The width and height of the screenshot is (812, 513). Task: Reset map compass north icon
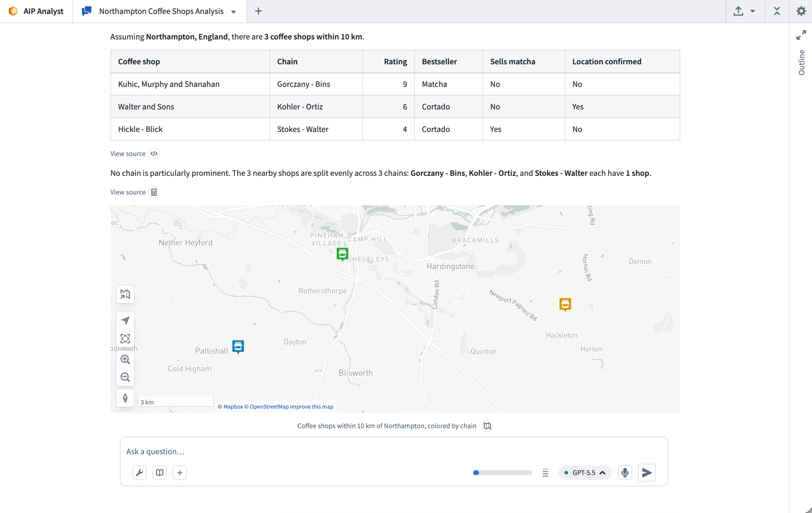125,398
